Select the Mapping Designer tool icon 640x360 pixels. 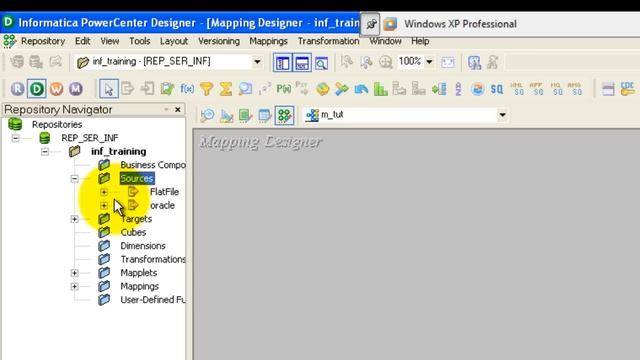284,116
